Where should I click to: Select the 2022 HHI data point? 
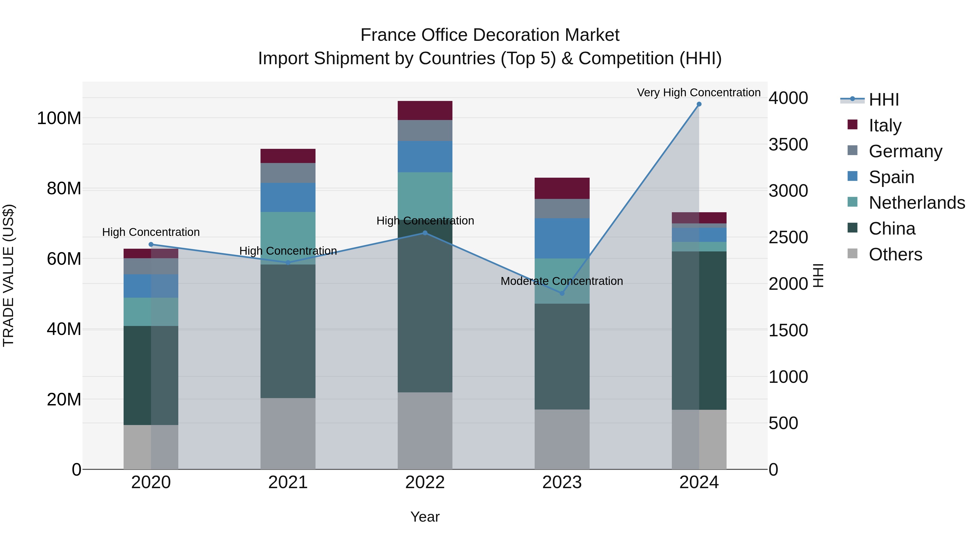[425, 233]
